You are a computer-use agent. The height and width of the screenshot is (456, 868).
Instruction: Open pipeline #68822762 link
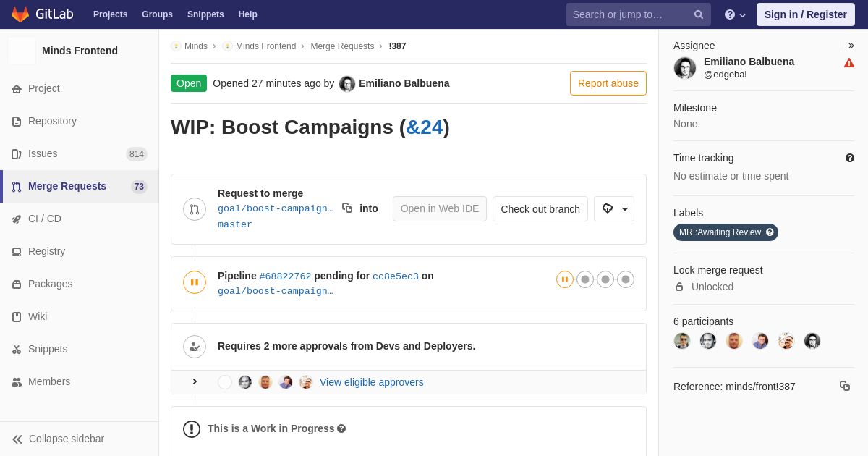tap(285, 276)
